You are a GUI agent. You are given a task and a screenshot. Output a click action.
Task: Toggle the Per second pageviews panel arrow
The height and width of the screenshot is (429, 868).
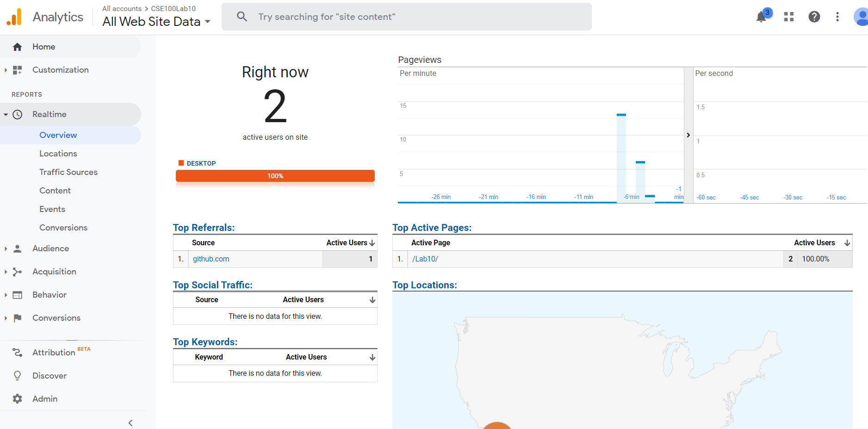coord(688,135)
